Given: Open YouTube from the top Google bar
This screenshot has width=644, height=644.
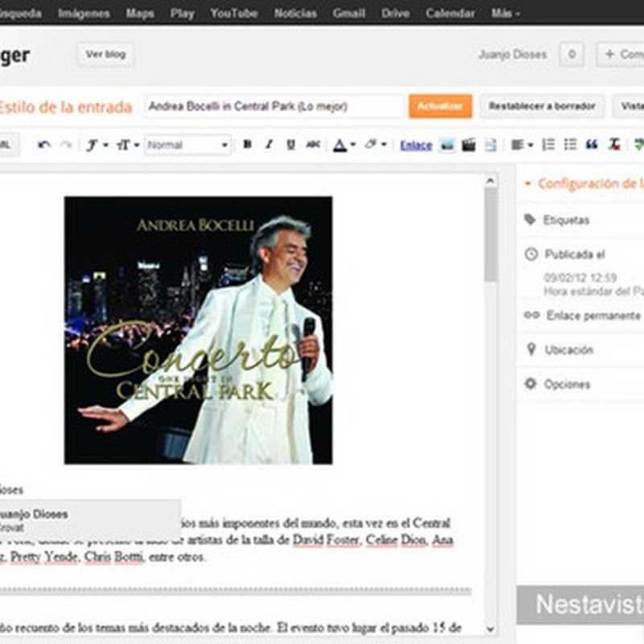Looking at the screenshot, I should [233, 13].
